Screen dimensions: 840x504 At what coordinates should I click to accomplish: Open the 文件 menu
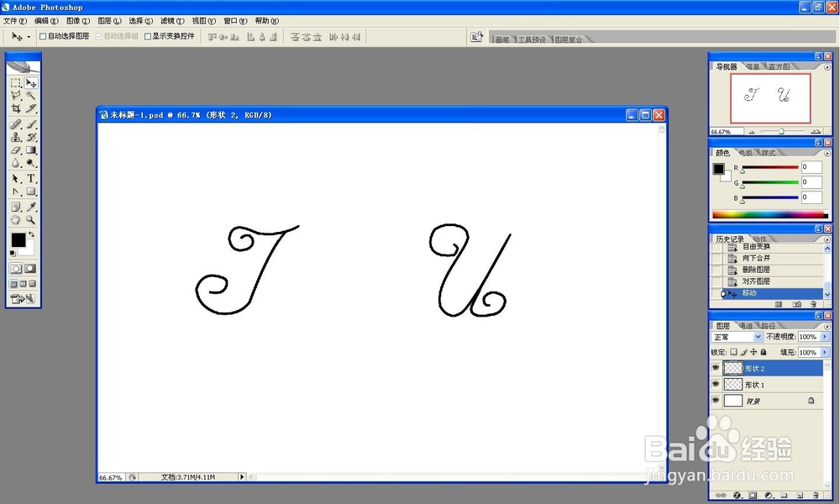coord(14,21)
